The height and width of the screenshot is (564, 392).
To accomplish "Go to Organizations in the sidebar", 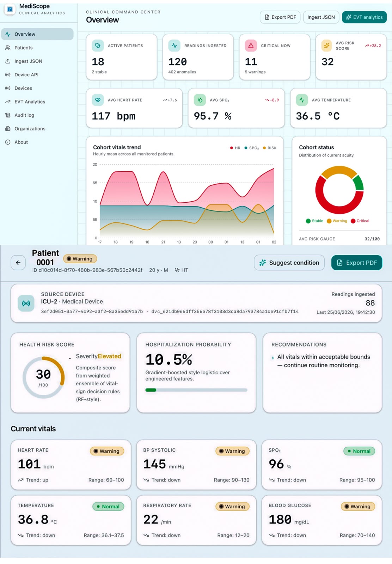I will coord(37,129).
